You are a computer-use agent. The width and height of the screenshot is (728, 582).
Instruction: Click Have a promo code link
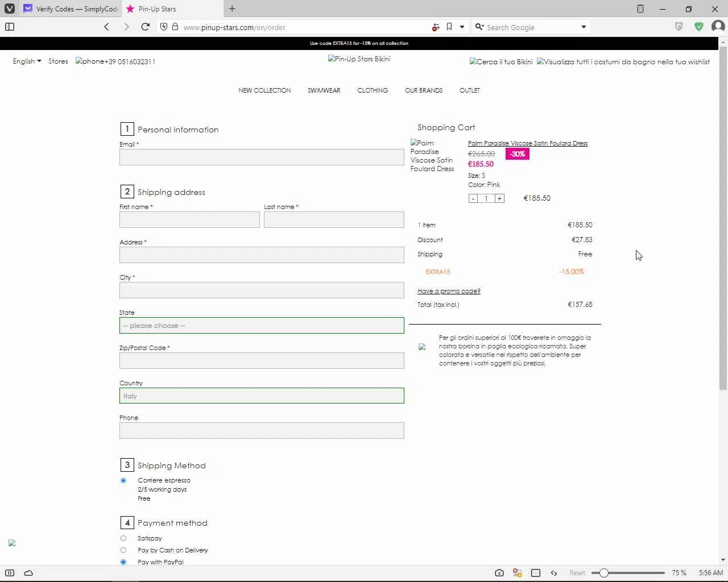coord(449,291)
